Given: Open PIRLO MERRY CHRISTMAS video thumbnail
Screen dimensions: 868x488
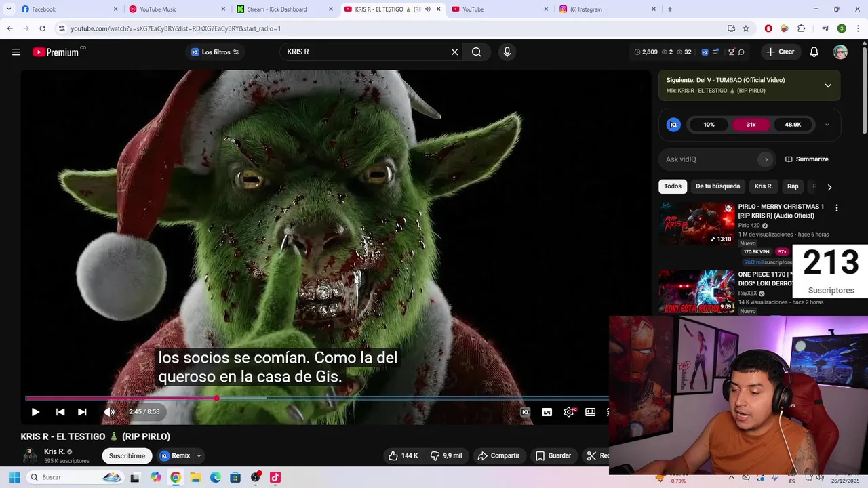Looking at the screenshot, I should point(696,224).
